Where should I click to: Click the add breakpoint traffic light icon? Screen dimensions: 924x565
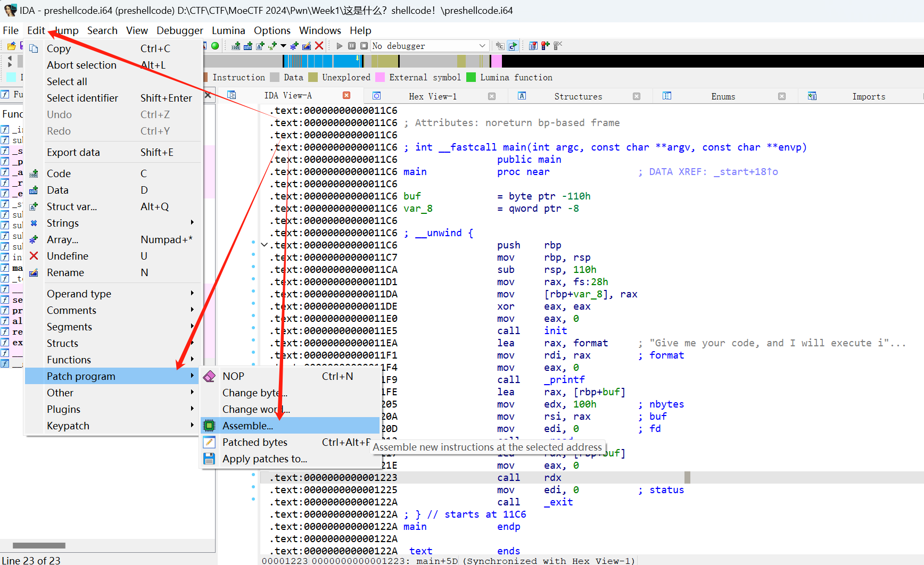(545, 46)
